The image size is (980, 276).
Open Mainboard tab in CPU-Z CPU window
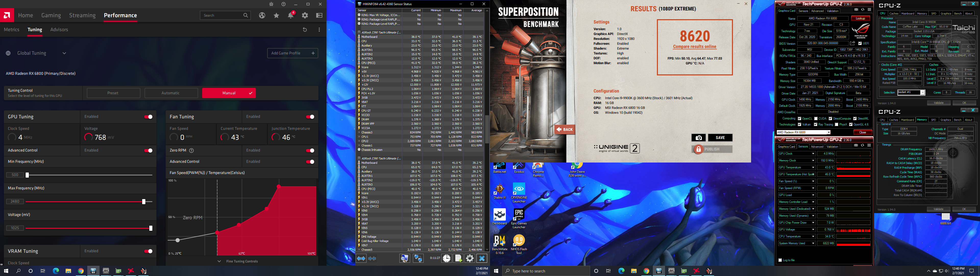click(x=907, y=13)
